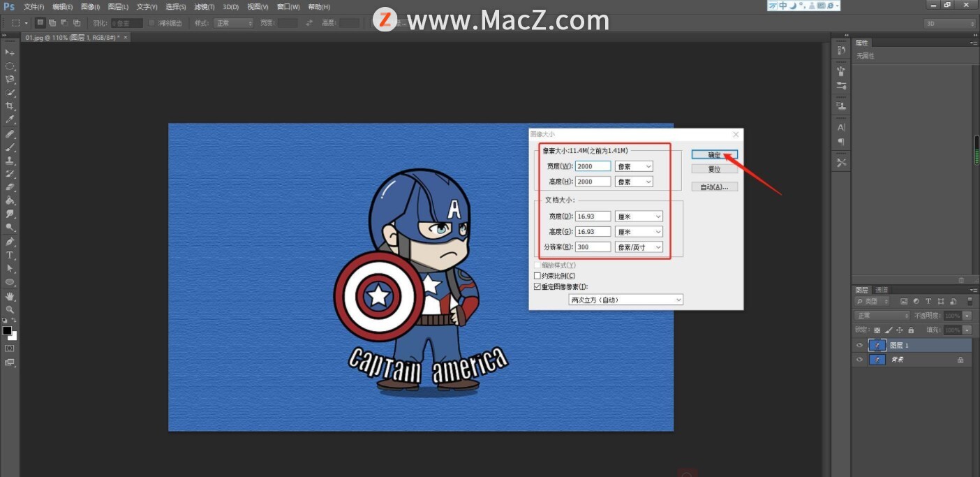Click the Add to Selection icon
This screenshot has width=980, height=477.
[52, 23]
